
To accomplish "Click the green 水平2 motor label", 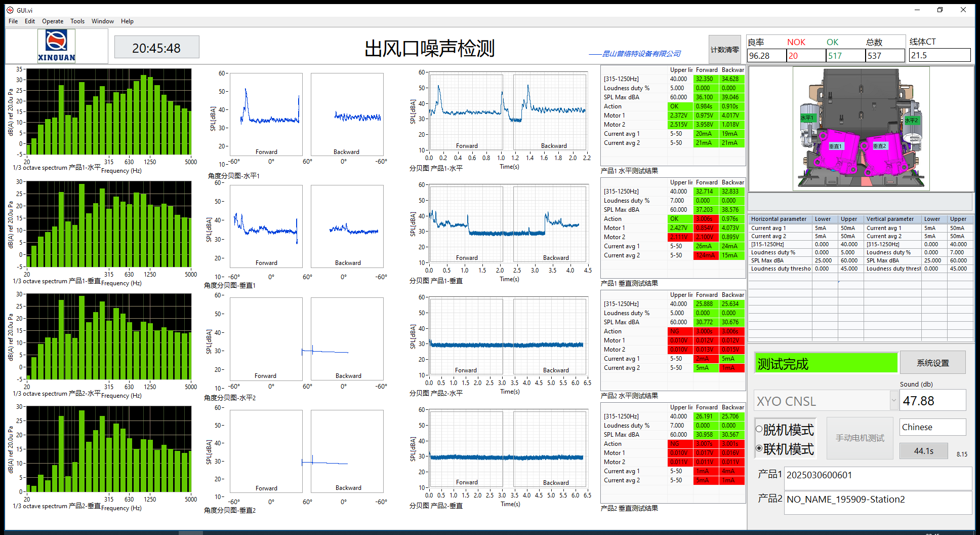I will (911, 120).
